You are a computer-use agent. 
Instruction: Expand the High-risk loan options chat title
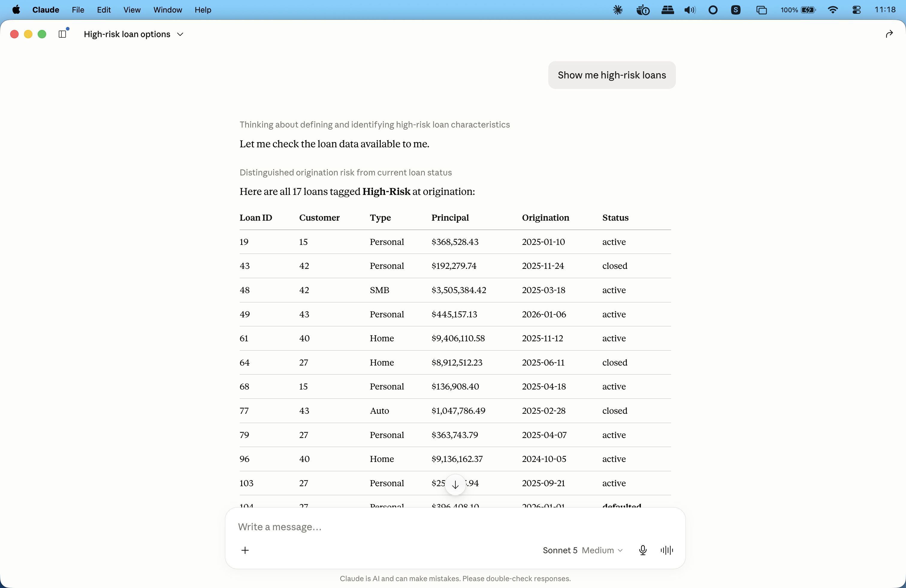(134, 34)
